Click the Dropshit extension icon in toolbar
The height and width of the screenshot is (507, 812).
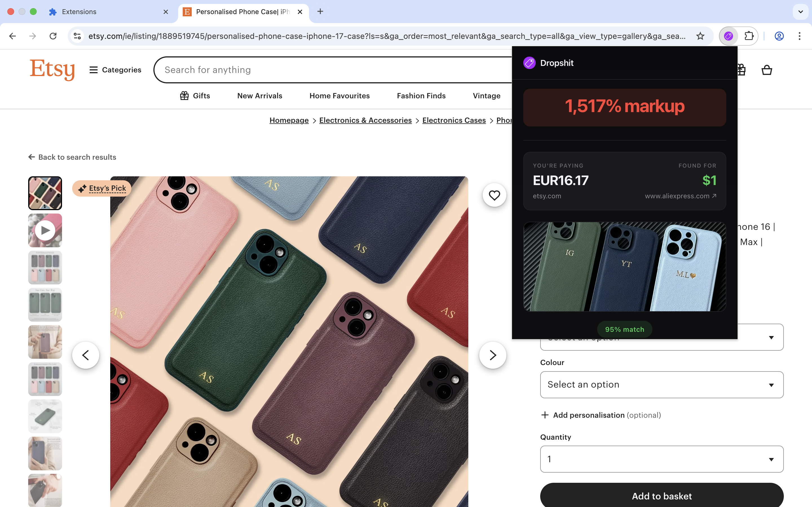(728, 36)
